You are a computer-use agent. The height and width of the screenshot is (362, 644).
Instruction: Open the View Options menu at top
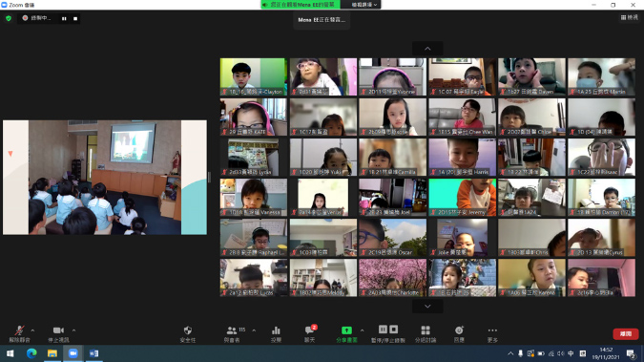point(364,5)
